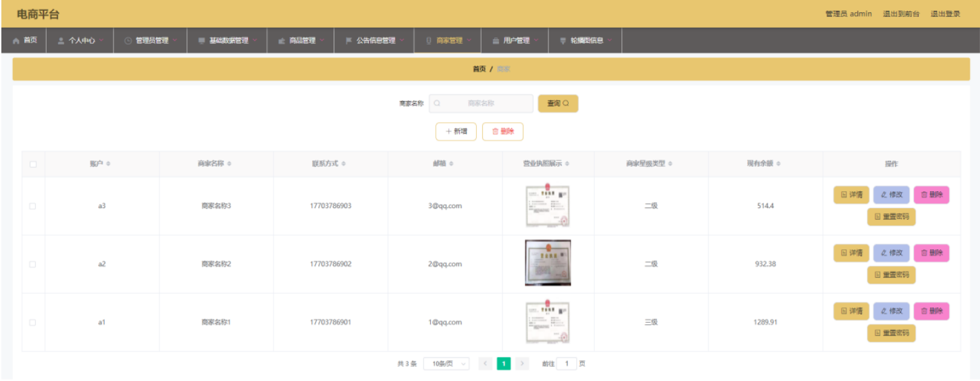This screenshot has width=980, height=381.
Task: Expand the 商品管理 menu chevron
Action: 322,40
